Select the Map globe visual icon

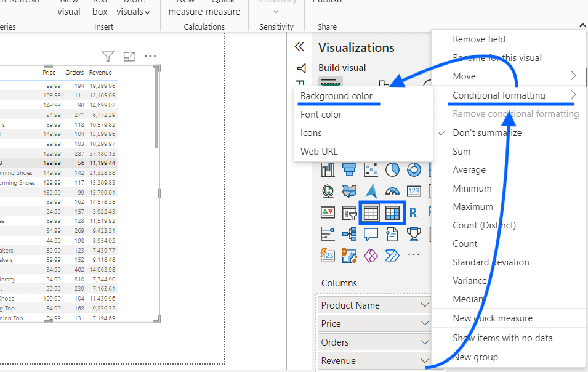(328, 192)
